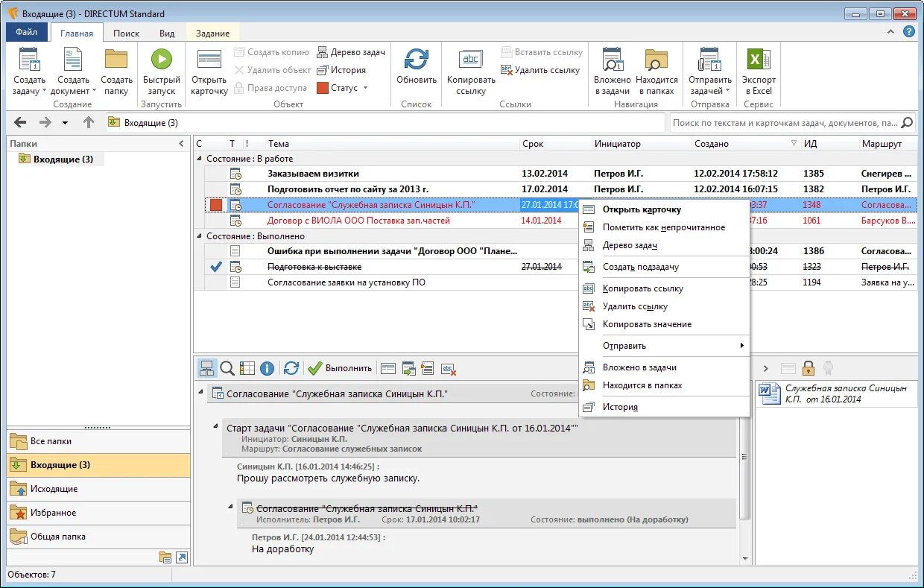Viewport: 924px width, 588px height.
Task: Click the red status flag of selected task
Action: click(x=216, y=205)
